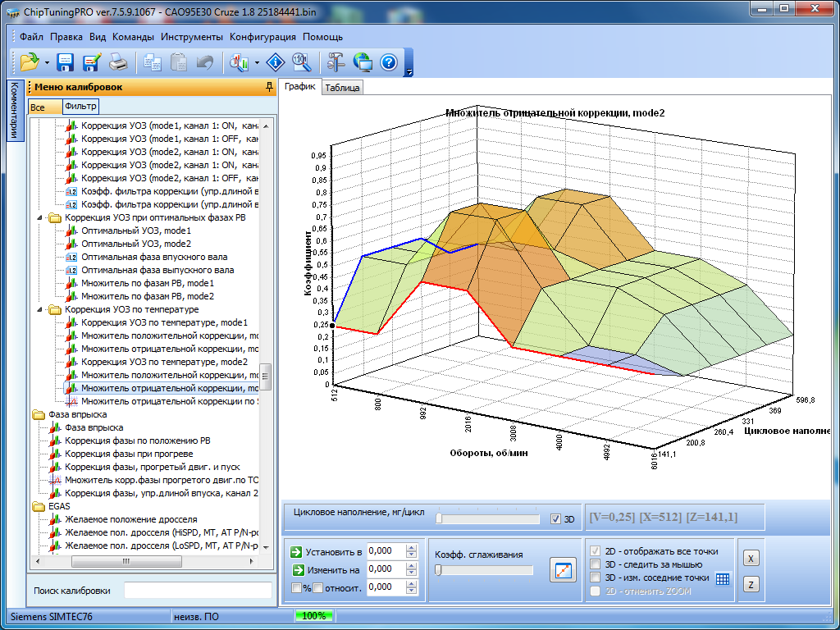Collapse 'Коррекция УОЗ по температуре' folder
840x630 pixels.
pyautogui.click(x=40, y=310)
